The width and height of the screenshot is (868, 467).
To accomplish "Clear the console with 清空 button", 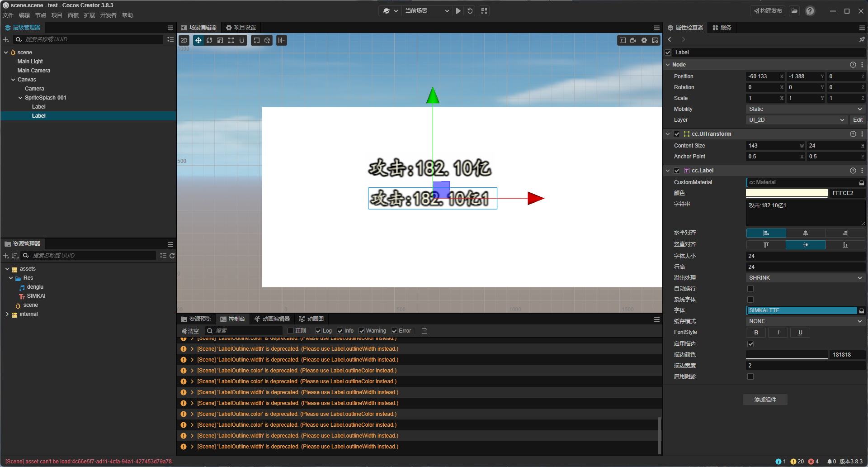I will click(x=190, y=331).
